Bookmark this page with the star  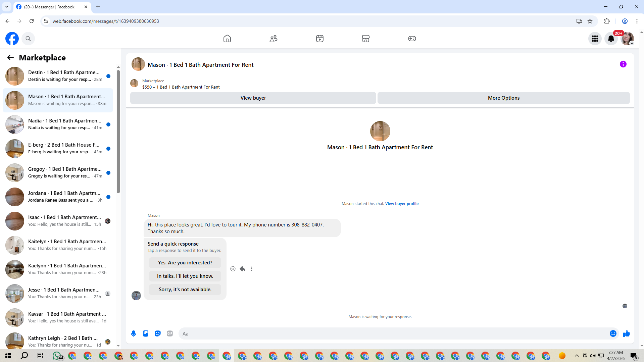(x=590, y=21)
